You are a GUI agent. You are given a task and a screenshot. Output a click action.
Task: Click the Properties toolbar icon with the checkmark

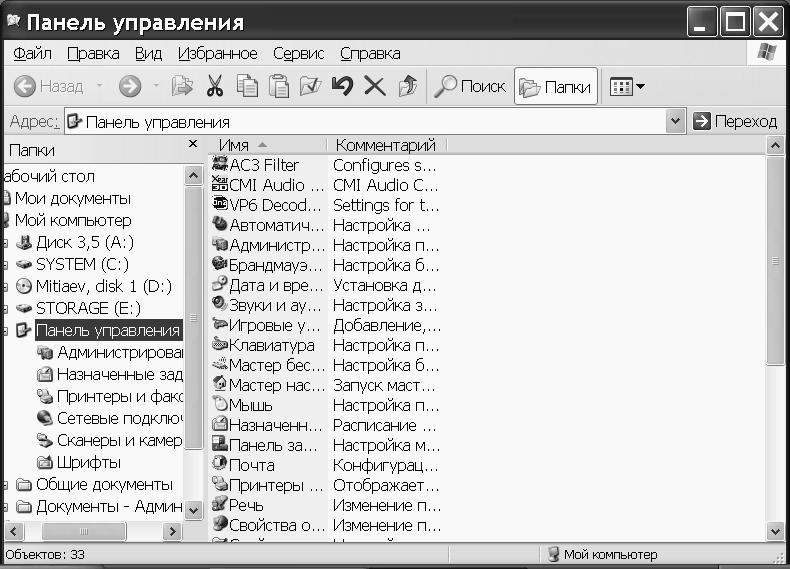tap(310, 86)
